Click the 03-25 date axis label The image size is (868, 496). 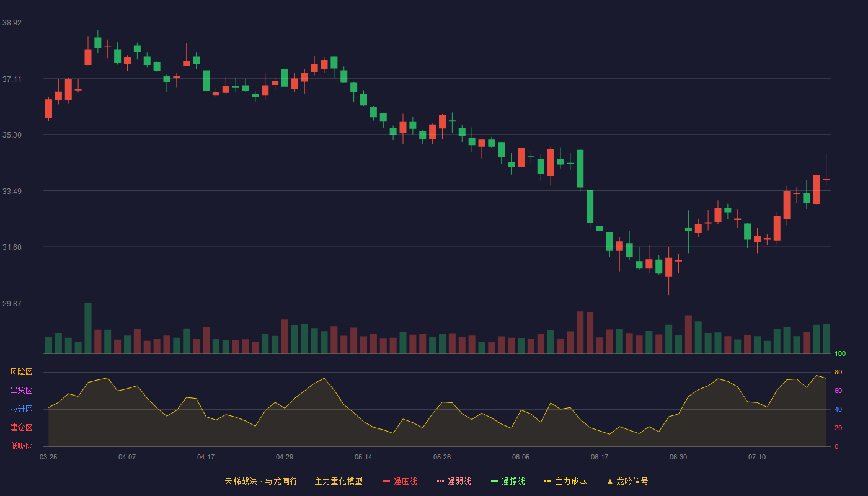tap(48, 457)
